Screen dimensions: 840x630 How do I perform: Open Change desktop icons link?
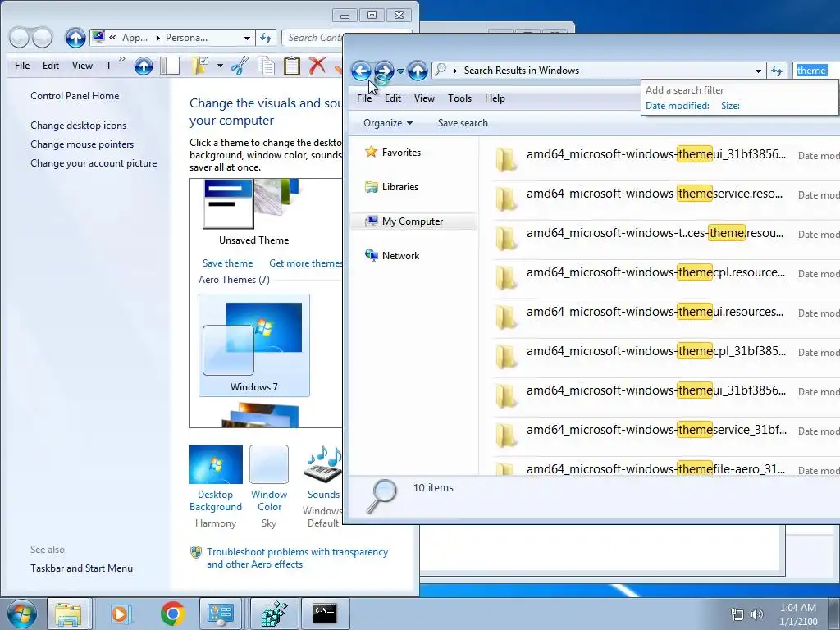click(78, 126)
